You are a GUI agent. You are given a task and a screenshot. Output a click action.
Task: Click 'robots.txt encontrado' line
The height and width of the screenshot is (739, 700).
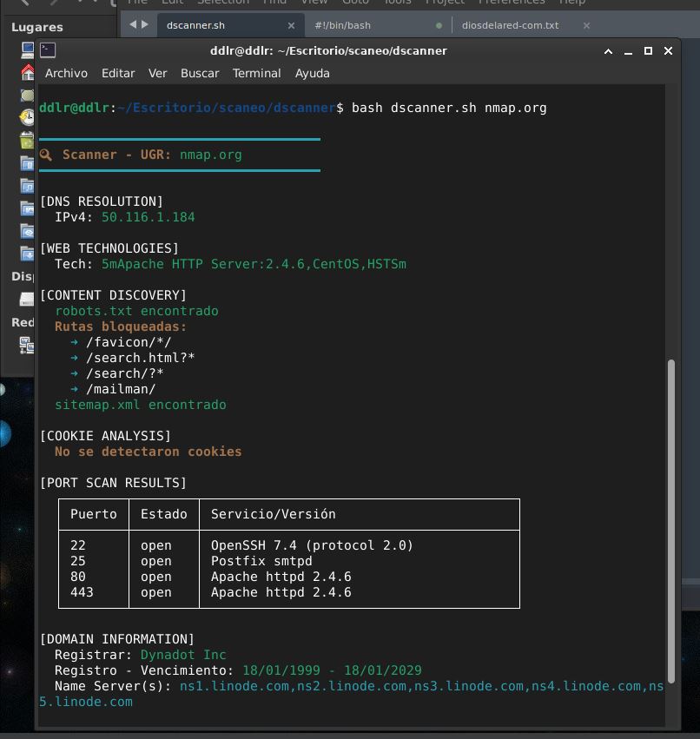point(136,311)
